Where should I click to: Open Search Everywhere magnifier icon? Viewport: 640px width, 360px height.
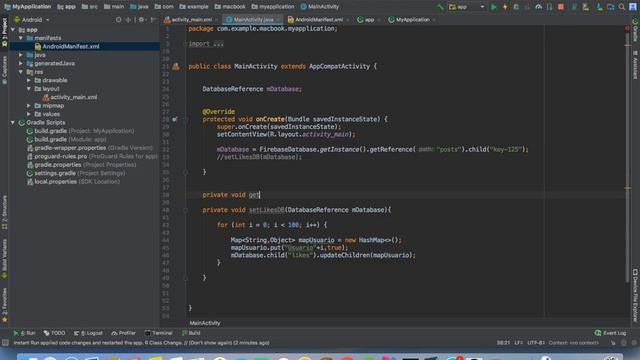coord(622,7)
